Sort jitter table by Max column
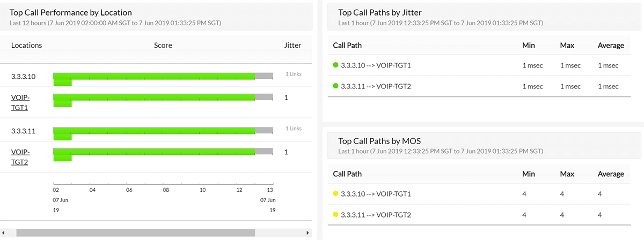This screenshot has width=644, height=240. (x=567, y=46)
